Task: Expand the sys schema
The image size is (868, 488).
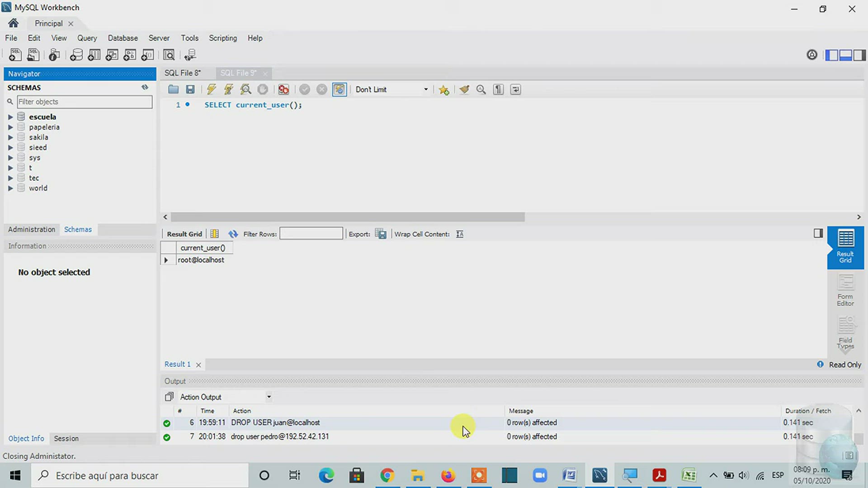Action: point(10,158)
